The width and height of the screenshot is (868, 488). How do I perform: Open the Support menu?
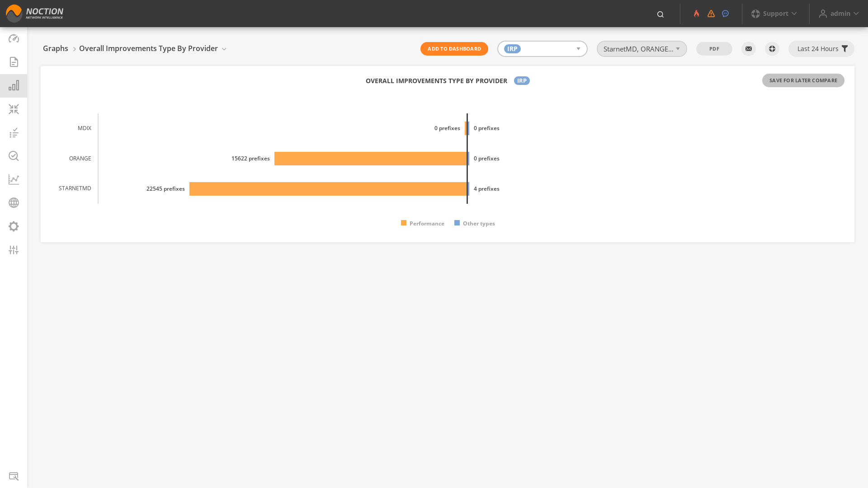(x=774, y=14)
